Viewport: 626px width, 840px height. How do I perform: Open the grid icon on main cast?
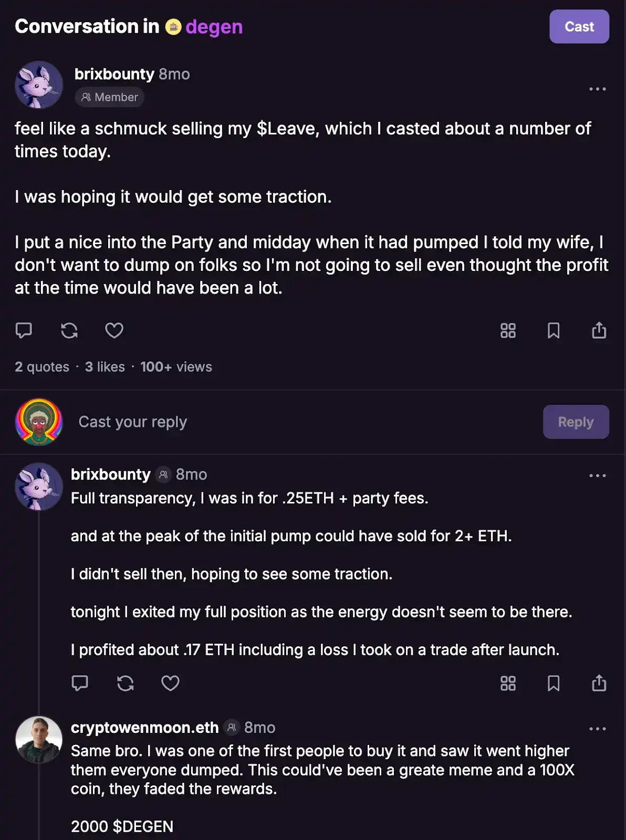[508, 330]
